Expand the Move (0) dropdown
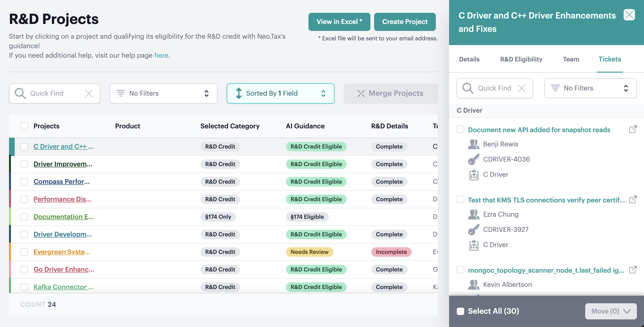The height and width of the screenshot is (327, 644). click(611, 311)
